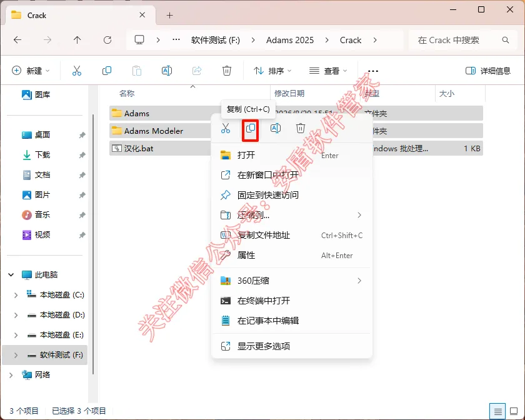Open Gallery (图库) in sidebar
Screen dimensions: 525x420
[36, 95]
